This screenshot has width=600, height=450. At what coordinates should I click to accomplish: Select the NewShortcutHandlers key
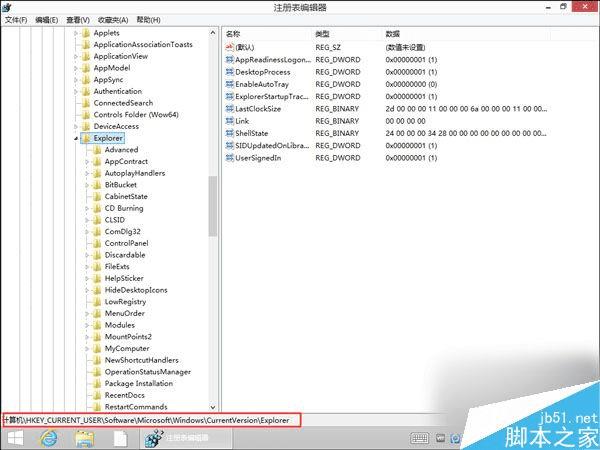(x=142, y=360)
